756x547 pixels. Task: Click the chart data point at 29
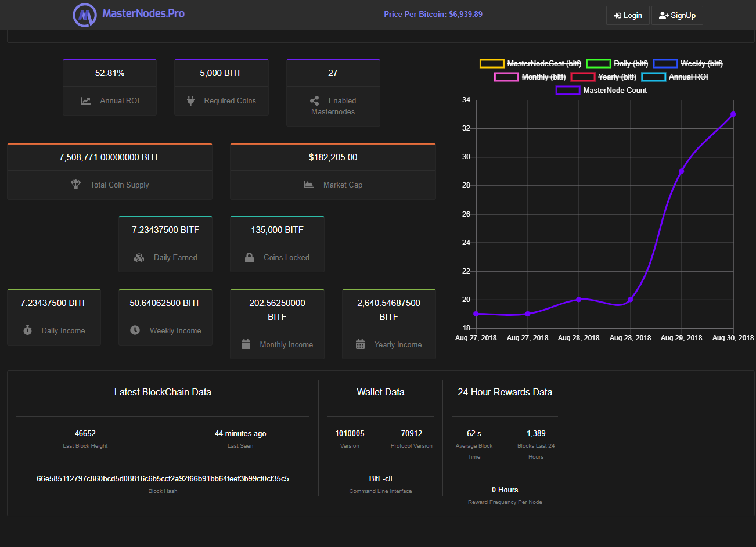pos(682,171)
